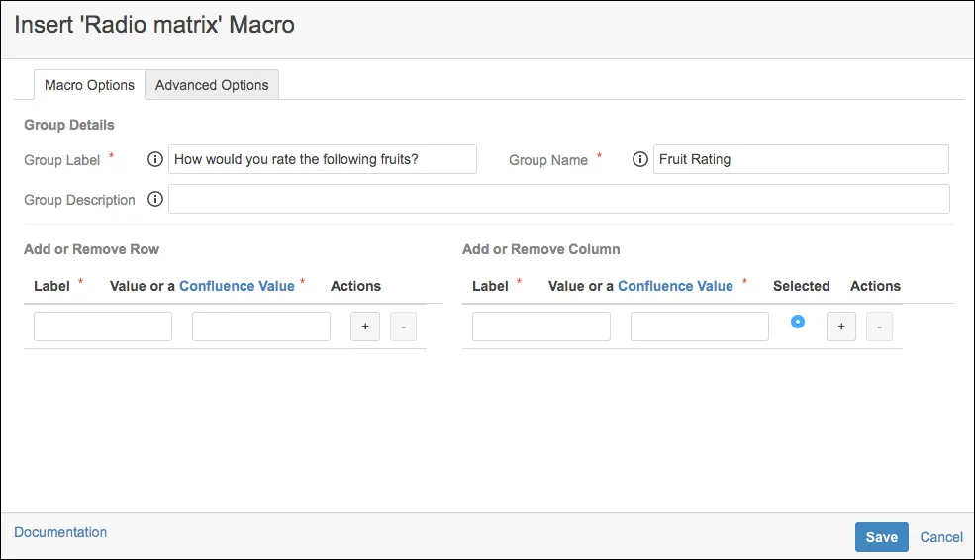The image size is (975, 560).
Task: Open the Confluence Value link in the column section
Action: (675, 286)
